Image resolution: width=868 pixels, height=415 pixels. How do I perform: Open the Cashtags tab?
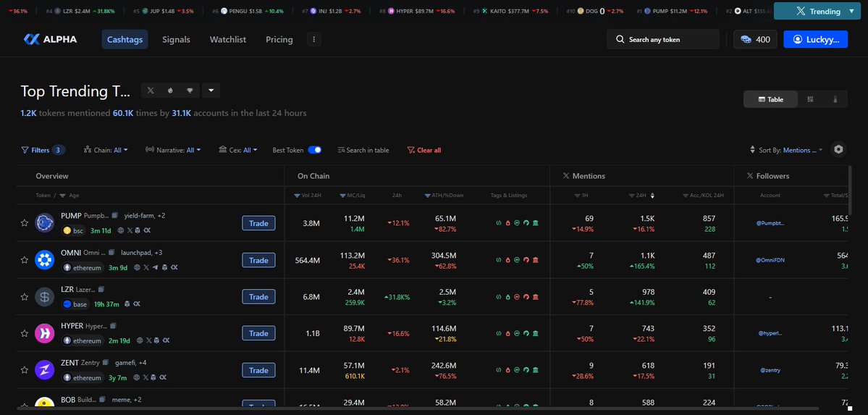[125, 39]
